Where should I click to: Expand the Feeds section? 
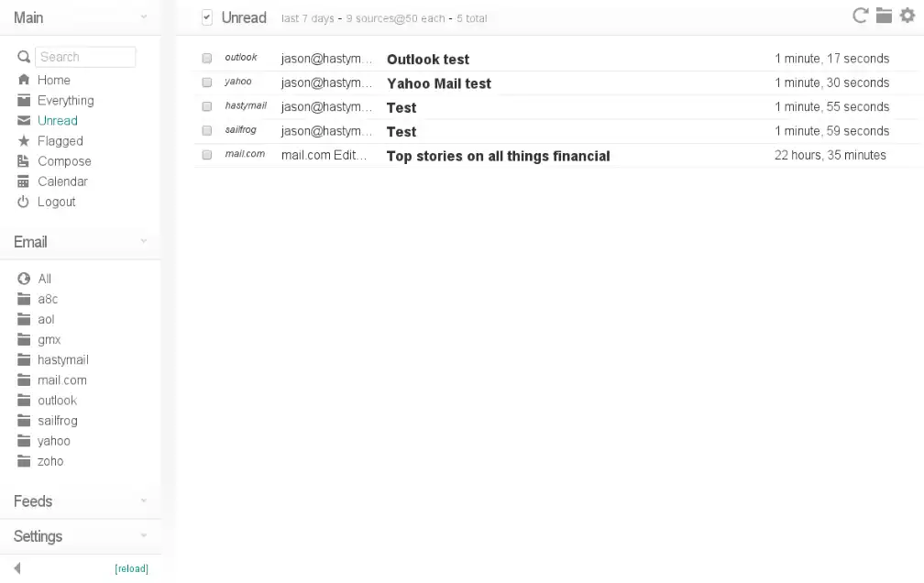[x=144, y=501]
